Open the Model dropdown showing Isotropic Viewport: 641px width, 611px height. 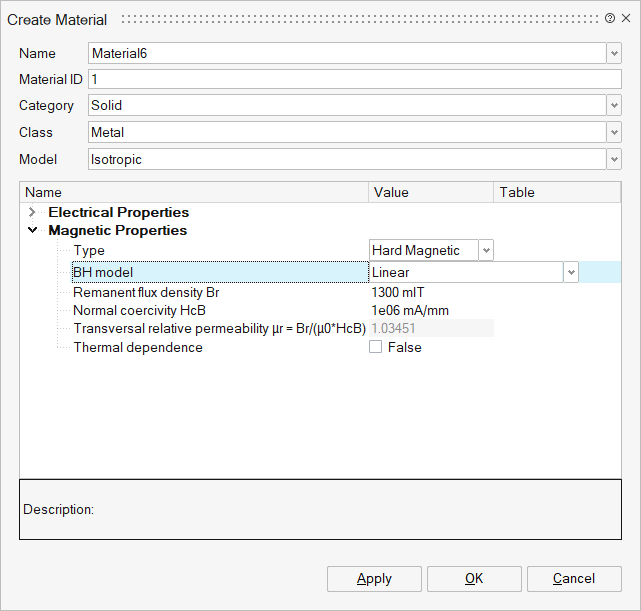click(x=613, y=159)
